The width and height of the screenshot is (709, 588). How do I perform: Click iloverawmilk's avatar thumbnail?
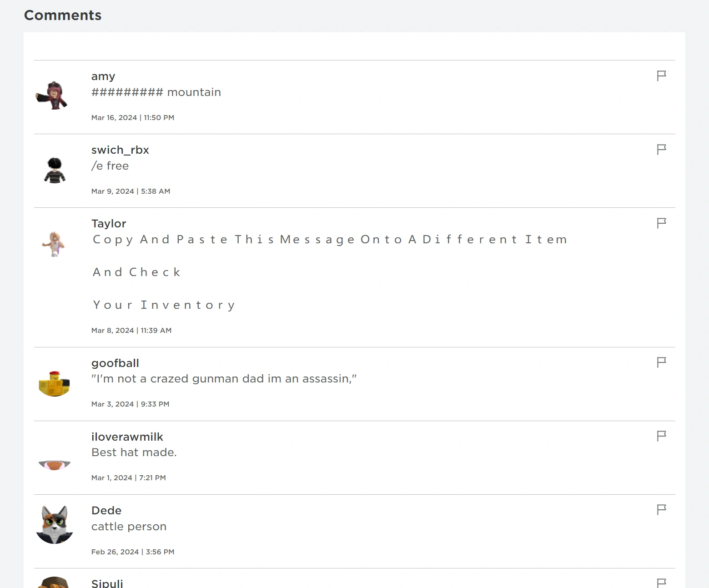tap(54, 464)
